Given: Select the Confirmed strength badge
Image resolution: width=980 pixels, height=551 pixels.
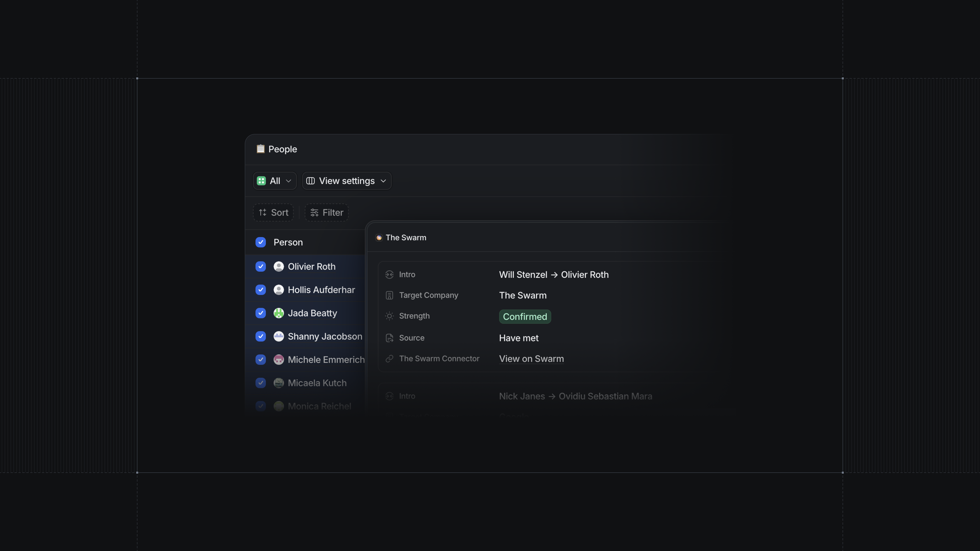Looking at the screenshot, I should pyautogui.click(x=525, y=316).
